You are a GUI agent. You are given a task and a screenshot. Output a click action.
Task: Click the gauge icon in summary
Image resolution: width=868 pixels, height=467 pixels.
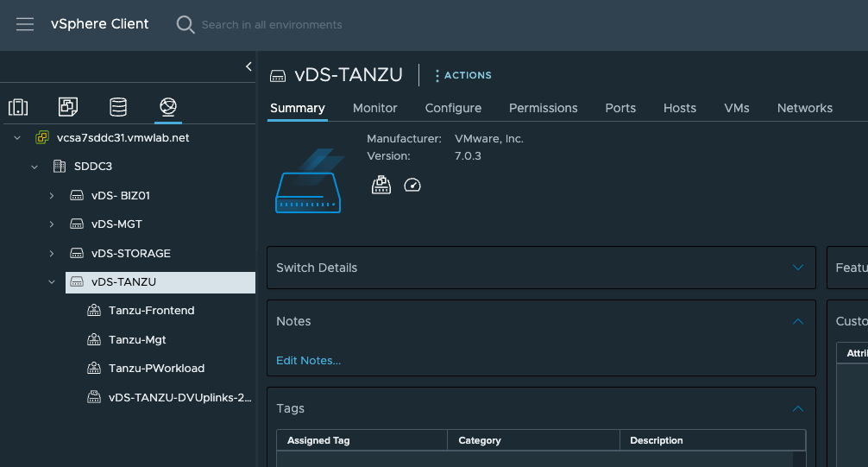(x=412, y=185)
